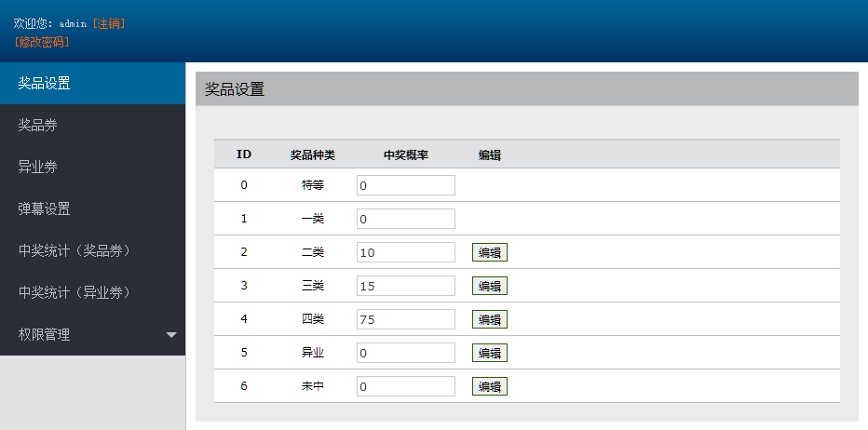Open 中奖统计（奖品券）in the sidebar
868x430 pixels.
[92, 250]
